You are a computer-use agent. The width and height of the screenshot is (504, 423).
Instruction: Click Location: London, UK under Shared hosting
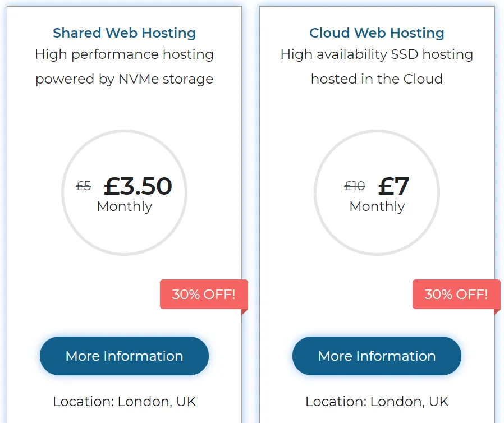point(124,402)
